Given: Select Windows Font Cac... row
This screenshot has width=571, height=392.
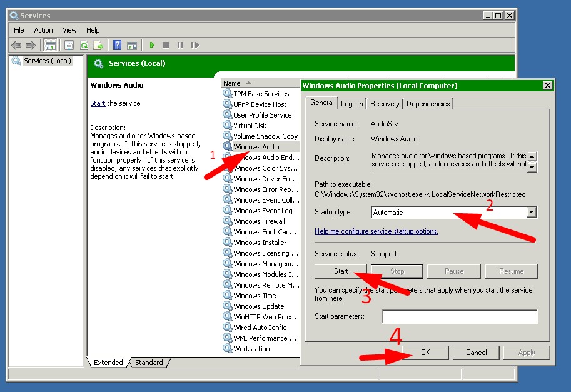Looking at the screenshot, I should pos(265,232).
